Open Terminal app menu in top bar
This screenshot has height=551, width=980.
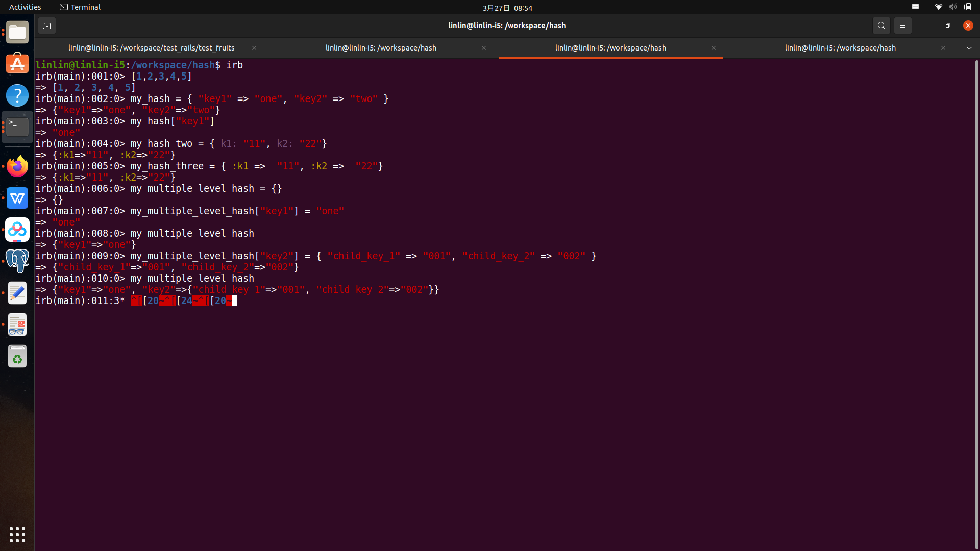pos(80,7)
